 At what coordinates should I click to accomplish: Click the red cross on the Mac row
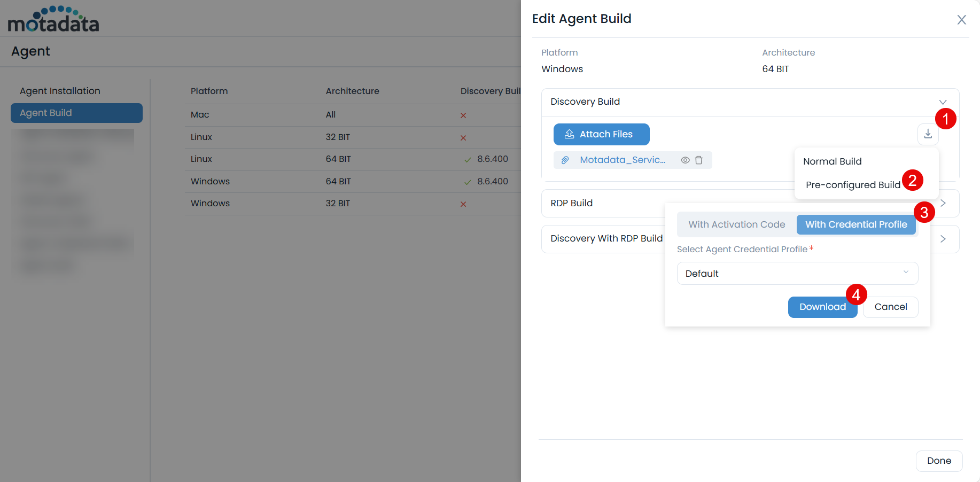pos(463,115)
